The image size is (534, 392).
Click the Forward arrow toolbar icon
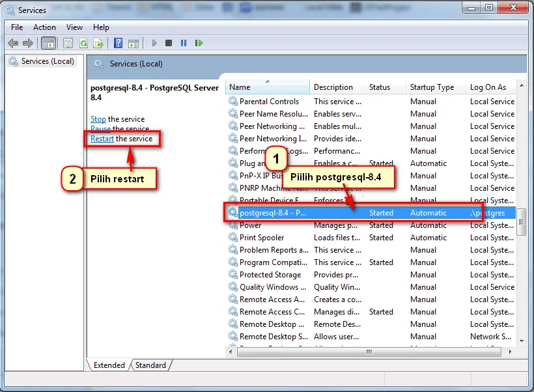tap(28, 43)
